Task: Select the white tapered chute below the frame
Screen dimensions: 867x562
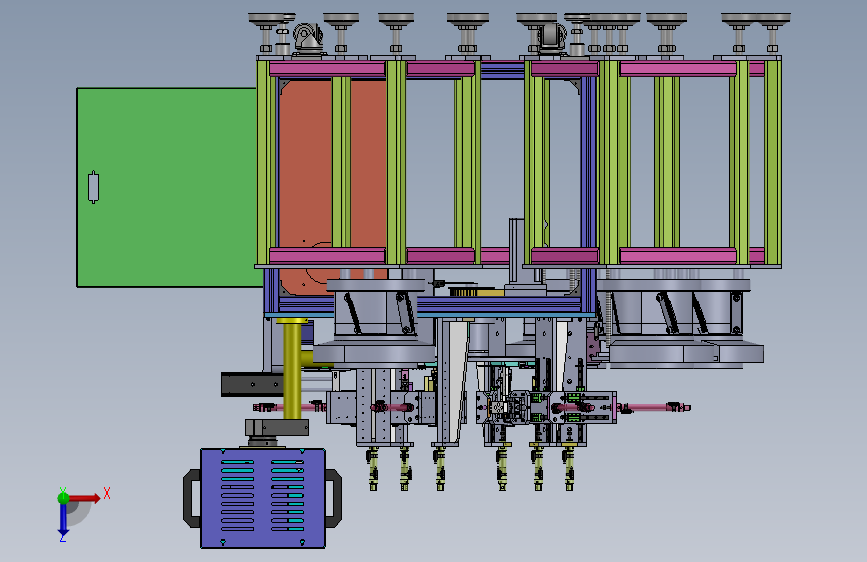Action: click(x=457, y=382)
